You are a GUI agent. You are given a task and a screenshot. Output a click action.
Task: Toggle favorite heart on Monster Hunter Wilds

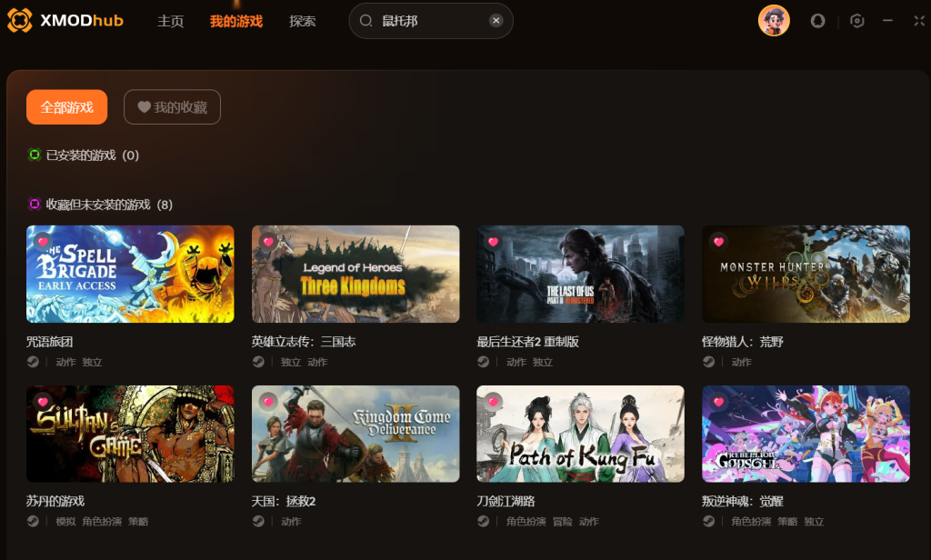pos(718,242)
